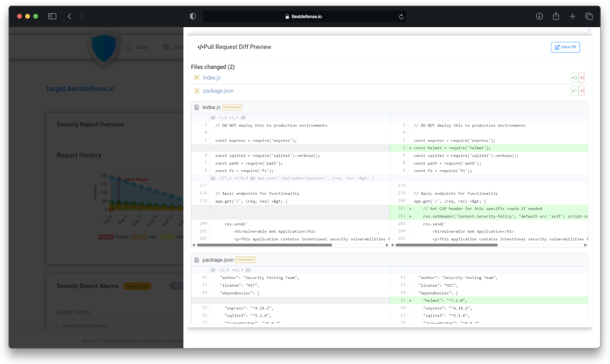The height and width of the screenshot is (364, 610).
Task: Open the package.json file link
Action: click(218, 91)
